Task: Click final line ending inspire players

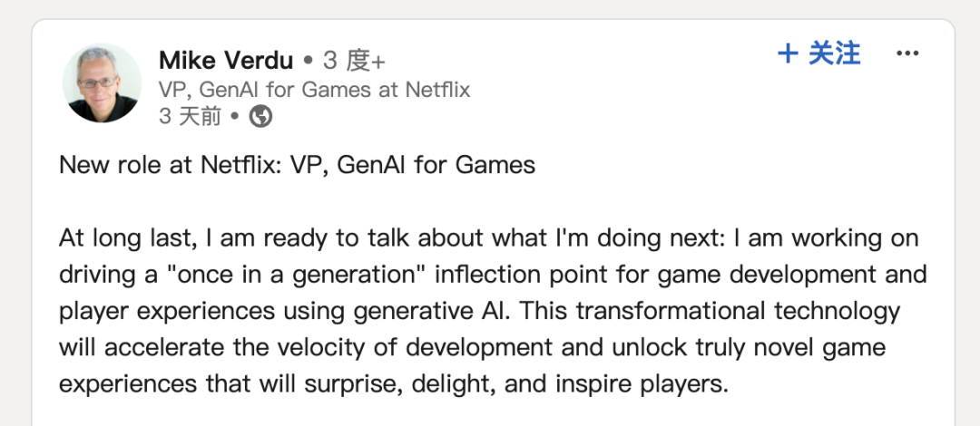Action: coord(394,383)
